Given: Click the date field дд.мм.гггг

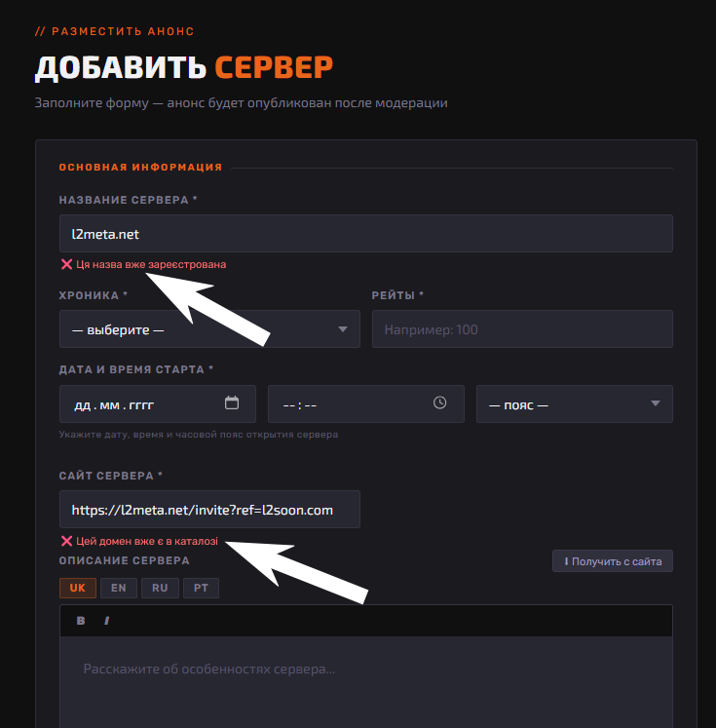Looking at the screenshot, I should point(157,403).
